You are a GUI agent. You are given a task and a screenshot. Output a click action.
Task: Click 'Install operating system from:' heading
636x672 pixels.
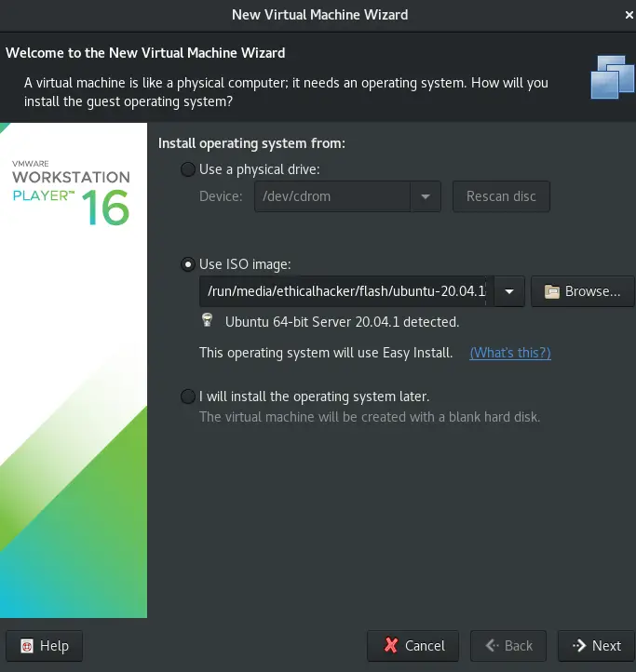click(251, 143)
